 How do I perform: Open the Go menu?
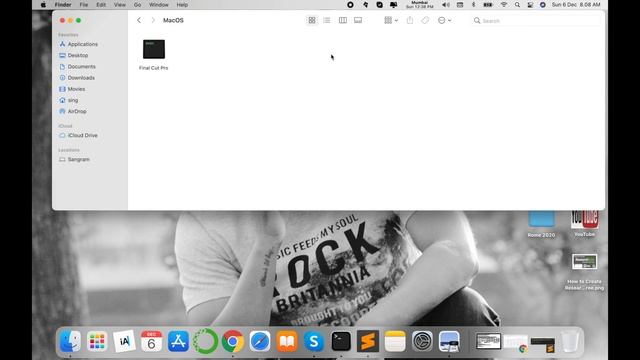(x=138, y=5)
